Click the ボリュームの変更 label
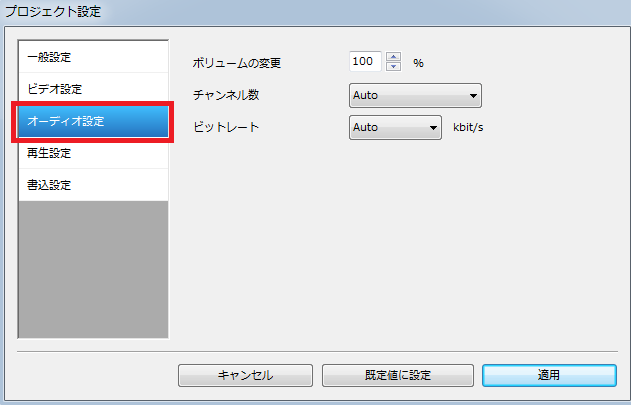 (237, 63)
